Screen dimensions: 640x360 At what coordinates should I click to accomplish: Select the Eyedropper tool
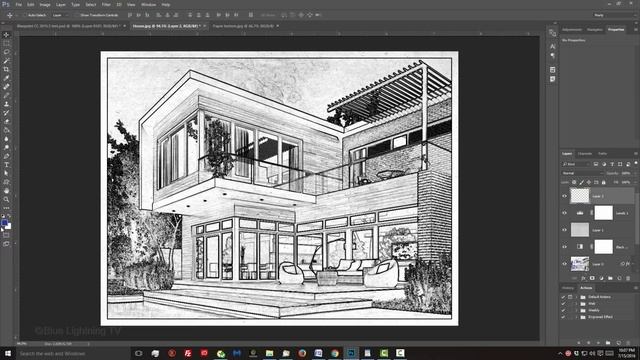pyautogui.click(x=6, y=78)
